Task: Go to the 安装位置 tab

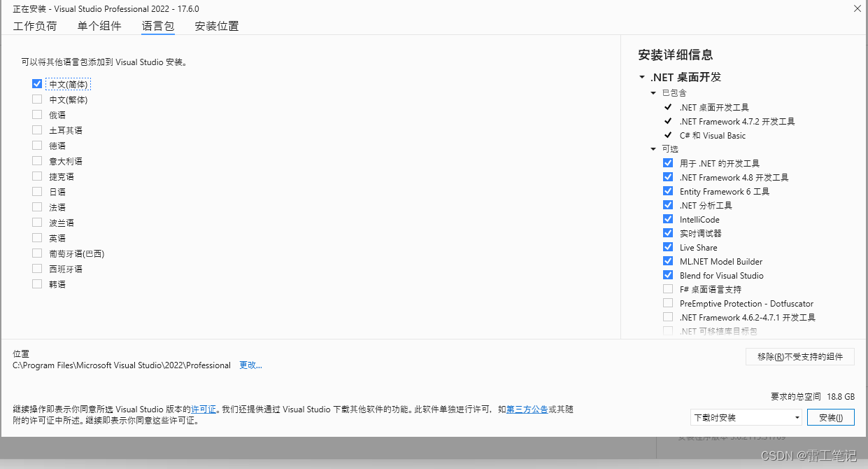Action: (217, 26)
